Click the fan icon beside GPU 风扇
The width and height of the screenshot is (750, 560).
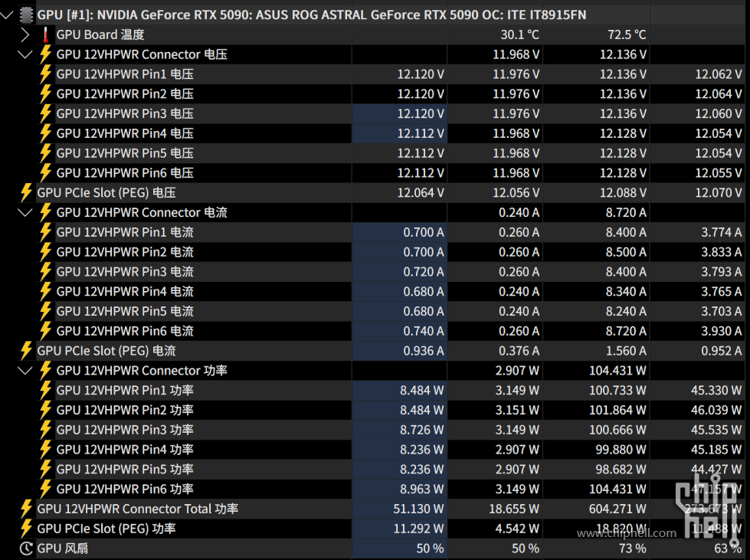26,549
